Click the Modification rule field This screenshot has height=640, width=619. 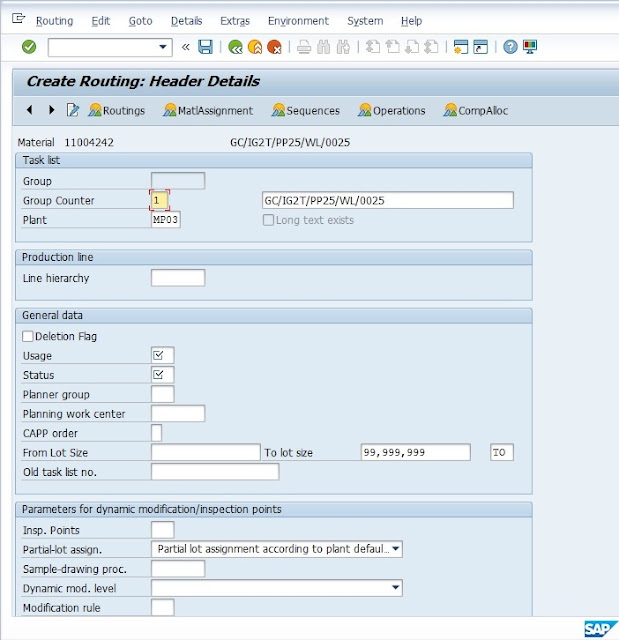coord(162,607)
